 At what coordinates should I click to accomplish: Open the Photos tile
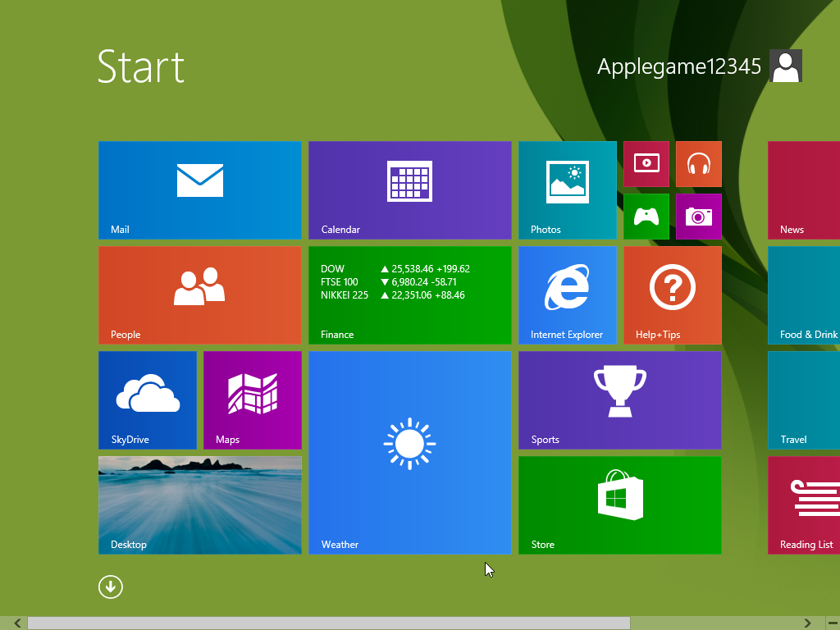point(567,189)
